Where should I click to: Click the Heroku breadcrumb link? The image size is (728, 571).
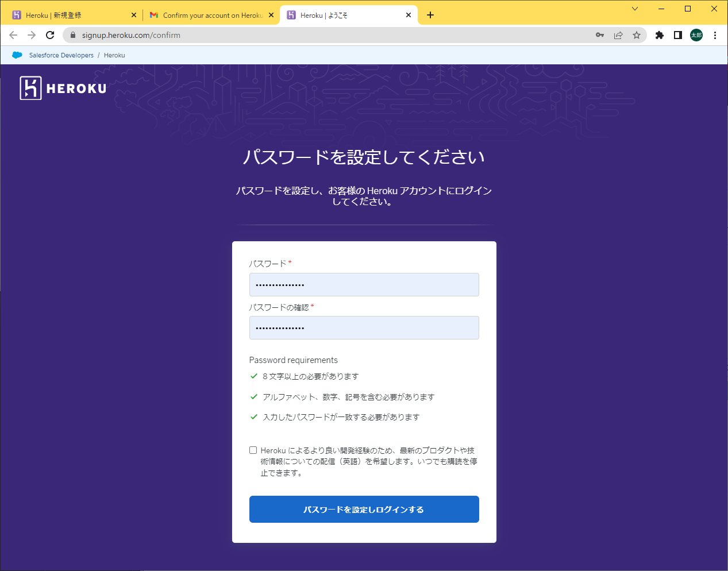pos(114,55)
